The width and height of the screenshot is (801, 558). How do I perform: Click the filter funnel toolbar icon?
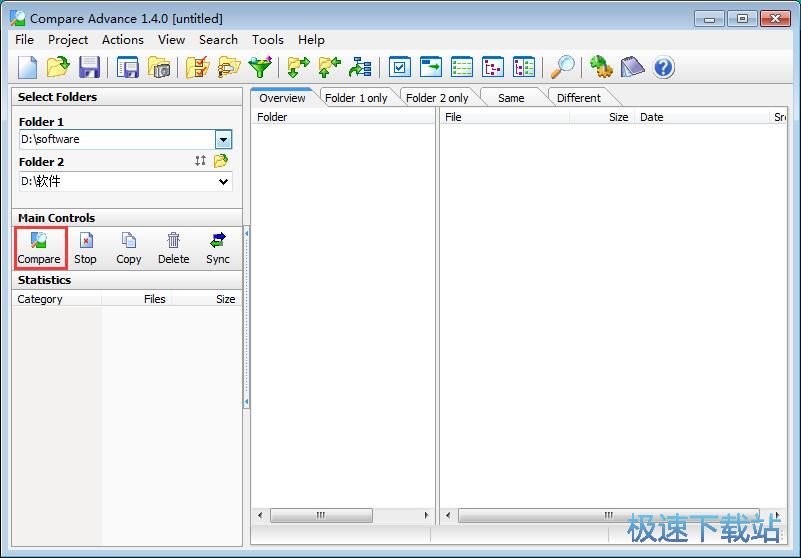260,67
